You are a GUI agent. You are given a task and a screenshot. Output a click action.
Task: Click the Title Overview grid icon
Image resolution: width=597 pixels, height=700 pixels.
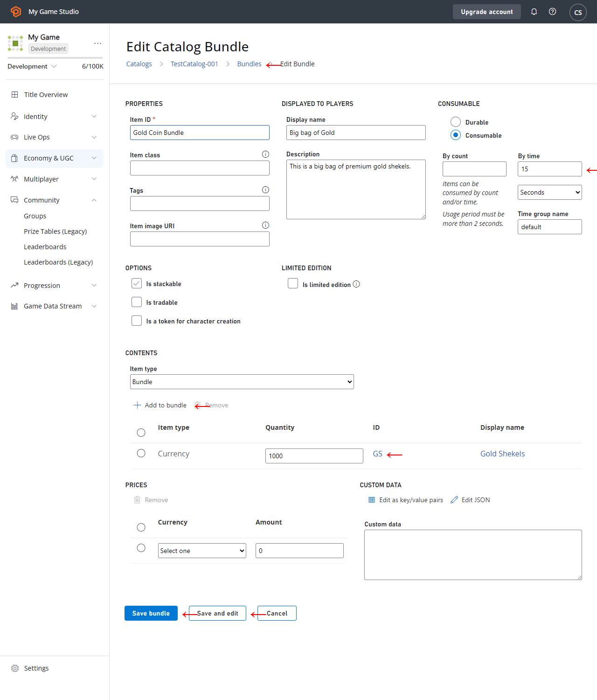point(15,94)
